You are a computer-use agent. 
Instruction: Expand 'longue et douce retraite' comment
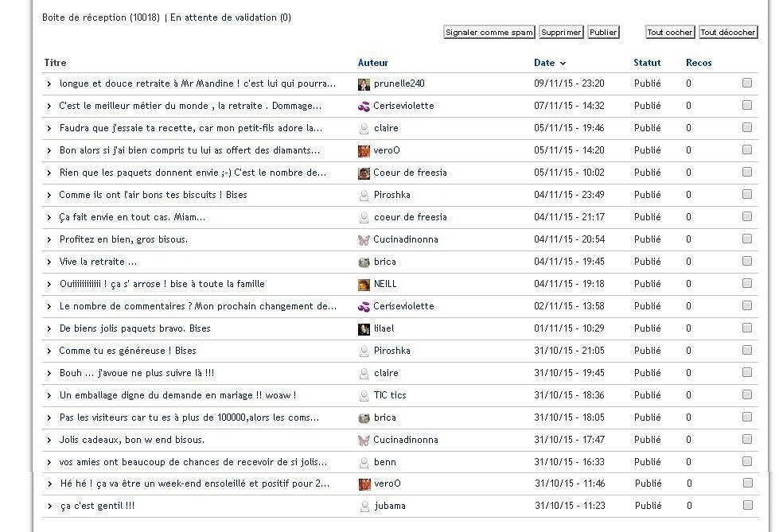click(49, 84)
